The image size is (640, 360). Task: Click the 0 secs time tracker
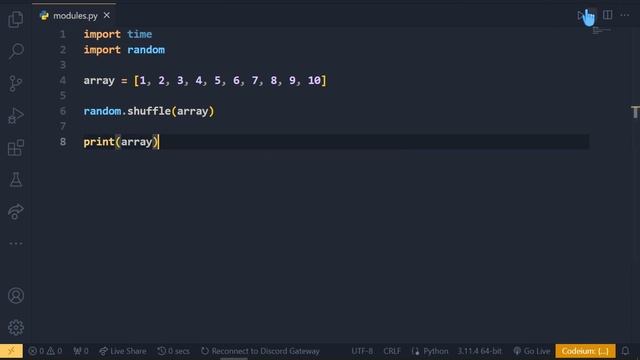pos(173,351)
